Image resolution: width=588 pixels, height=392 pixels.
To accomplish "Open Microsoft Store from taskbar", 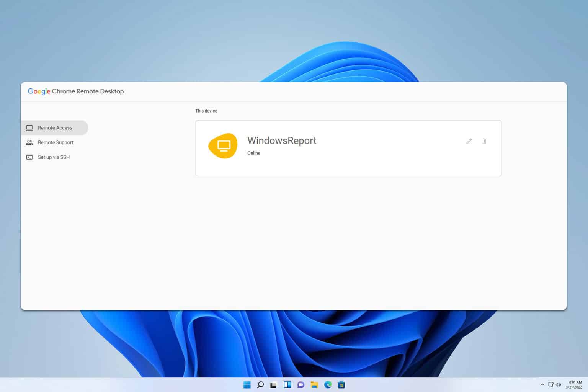I will 341,385.
